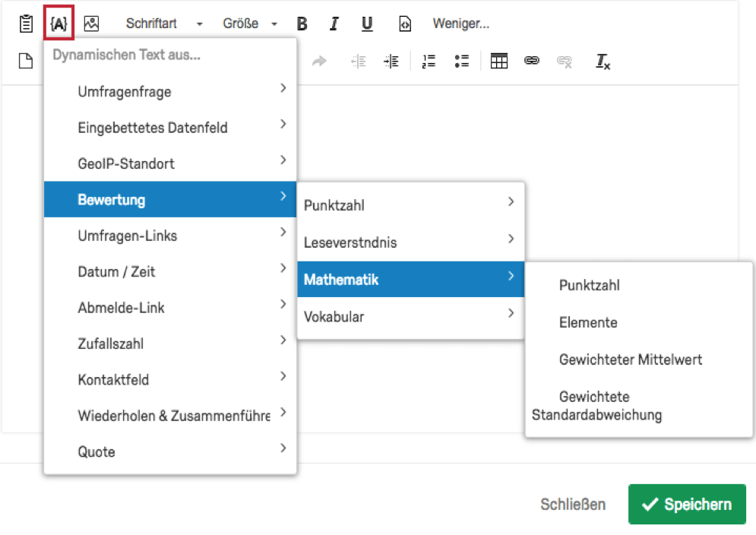Click the green Speichern button
Screen dimensions: 756x535
[687, 504]
